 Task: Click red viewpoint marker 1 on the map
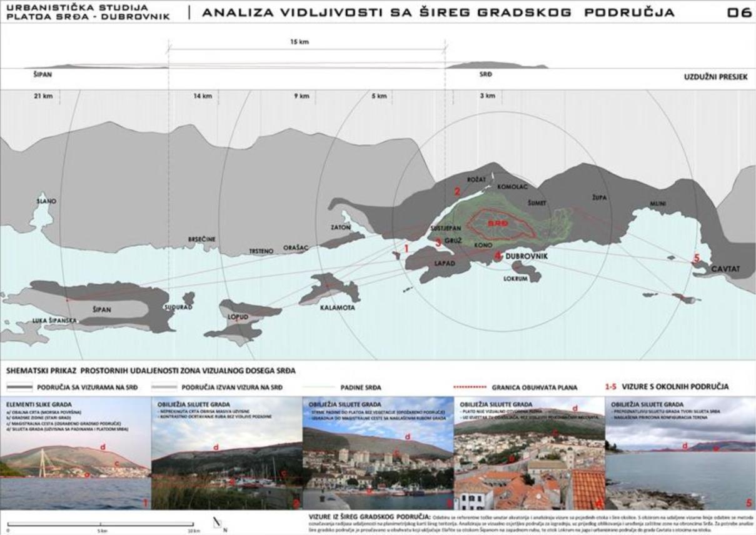coord(406,247)
